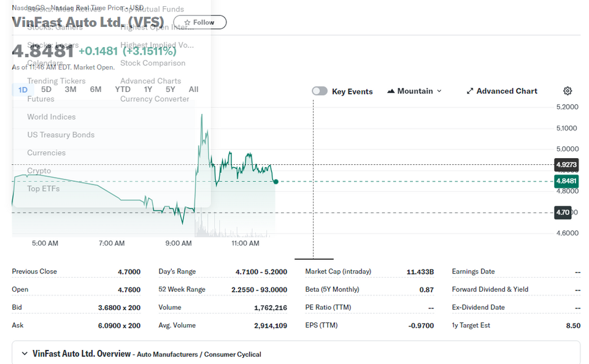Switch to the 1Y range

click(x=148, y=89)
